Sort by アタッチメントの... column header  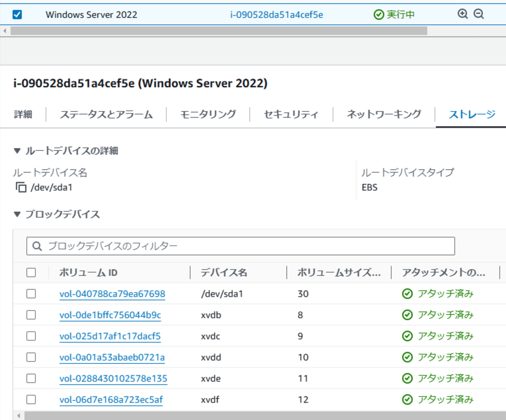[444, 272]
